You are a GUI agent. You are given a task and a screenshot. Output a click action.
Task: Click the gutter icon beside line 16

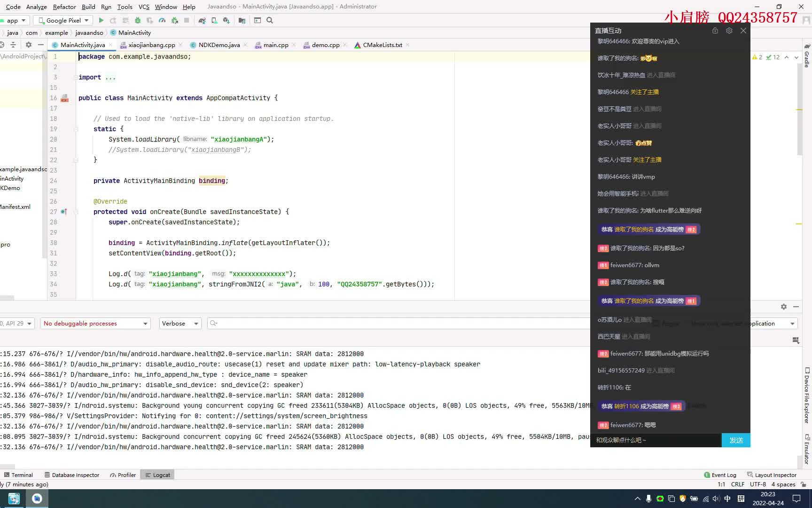pyautogui.click(x=65, y=98)
